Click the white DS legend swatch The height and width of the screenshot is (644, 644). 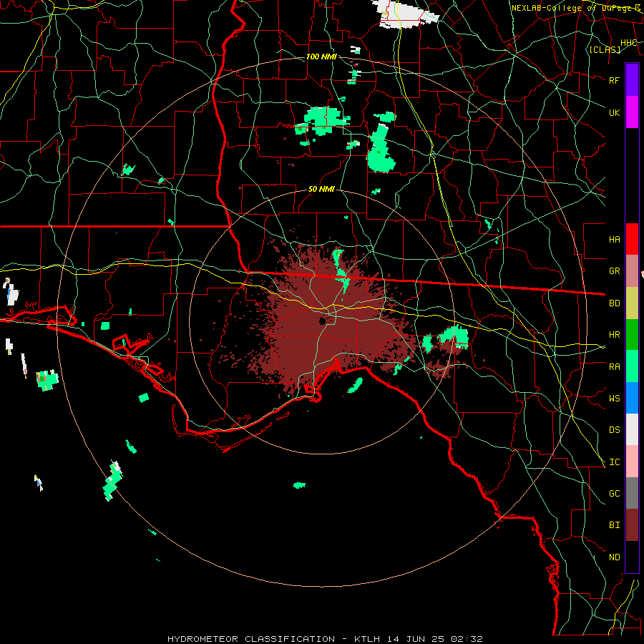tap(632, 429)
